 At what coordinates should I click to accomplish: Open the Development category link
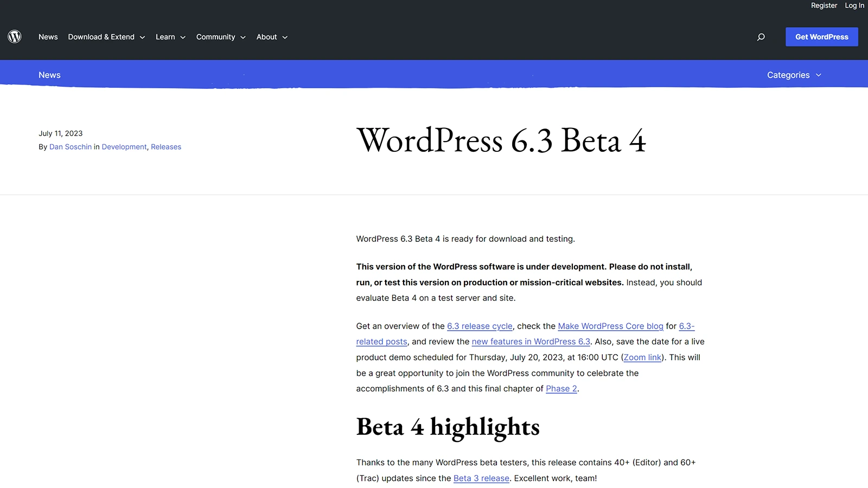pyautogui.click(x=124, y=147)
